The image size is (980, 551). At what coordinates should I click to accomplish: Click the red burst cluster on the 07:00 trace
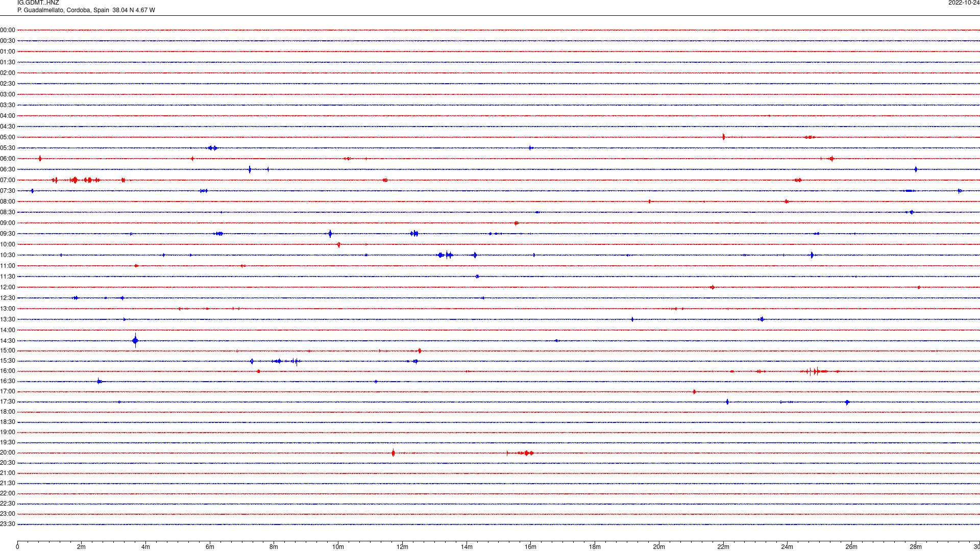[x=77, y=180]
